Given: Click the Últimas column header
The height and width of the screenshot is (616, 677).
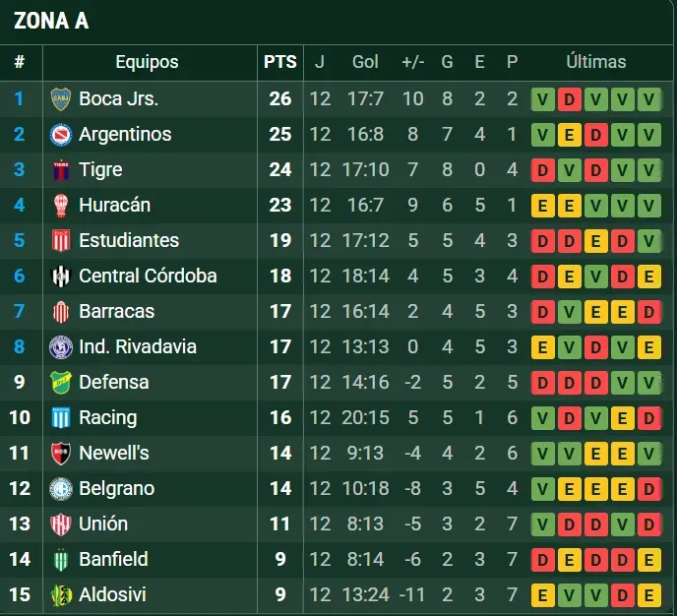Looking at the screenshot, I should (596, 62).
